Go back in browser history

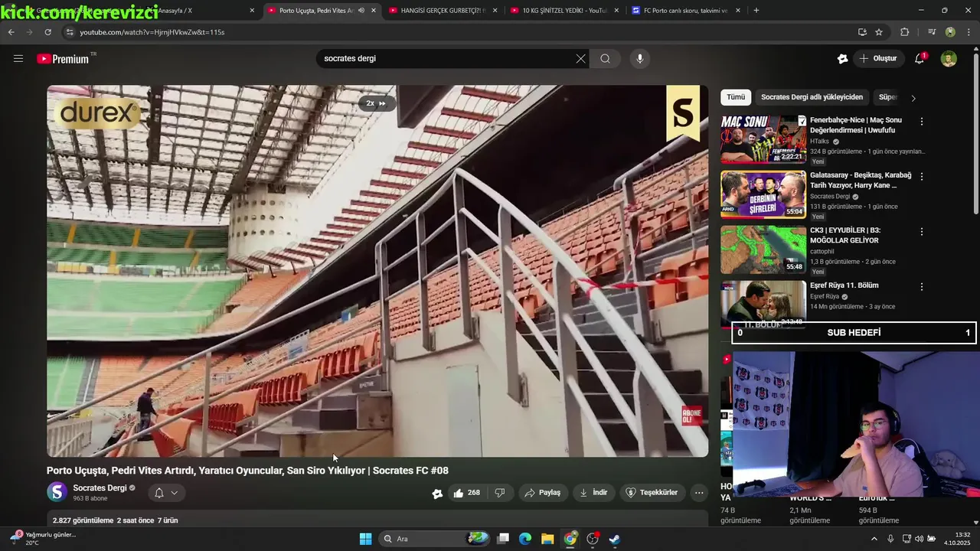pos(11,32)
